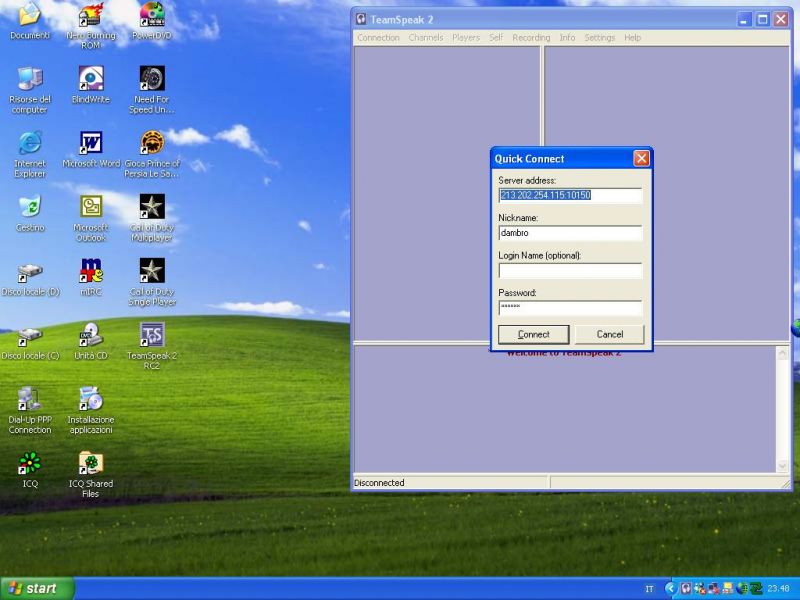
Task: Select the Microsoft Outlook shortcut
Action: pyautogui.click(x=91, y=218)
